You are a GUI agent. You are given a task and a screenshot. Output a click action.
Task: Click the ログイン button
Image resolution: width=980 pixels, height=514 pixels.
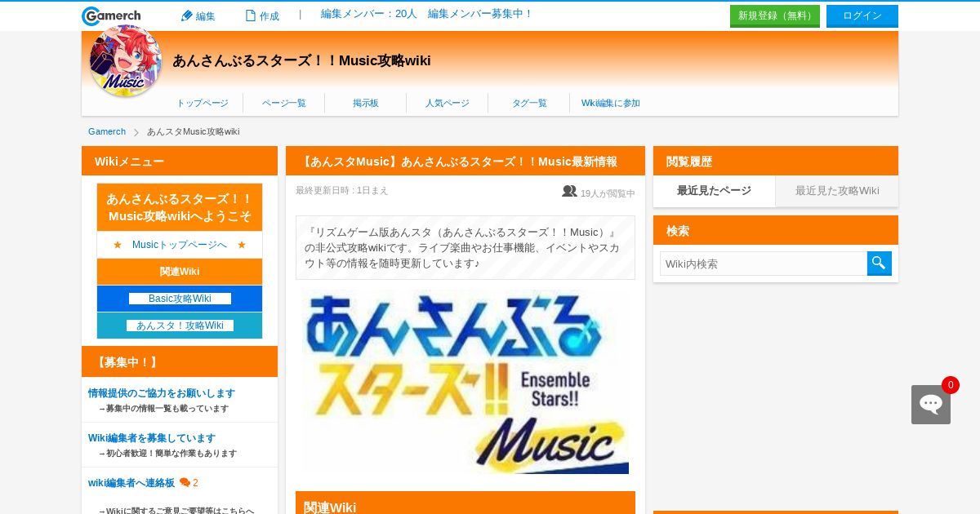click(862, 16)
